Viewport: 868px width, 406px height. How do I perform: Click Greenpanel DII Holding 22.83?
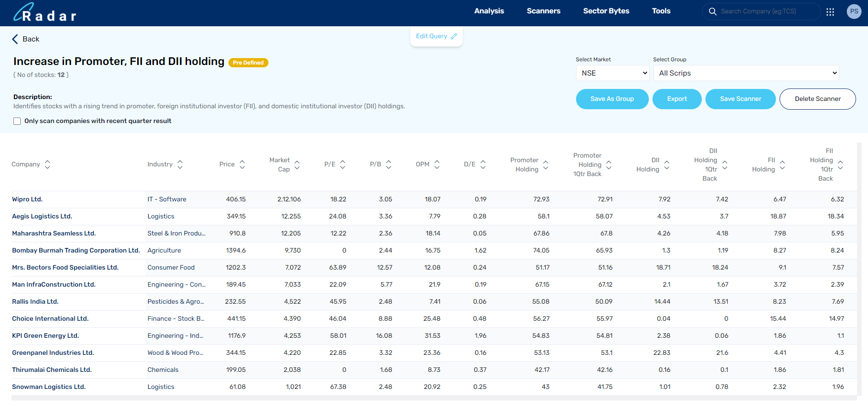(x=662, y=353)
